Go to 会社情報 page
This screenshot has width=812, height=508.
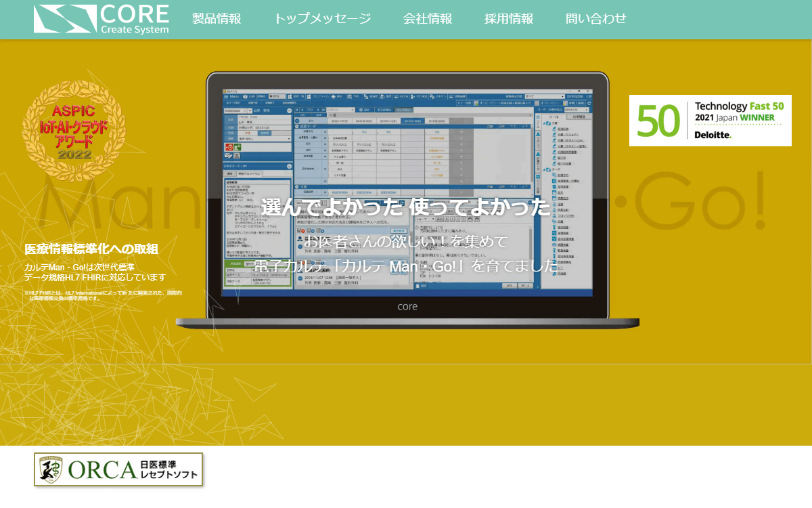[x=428, y=19]
